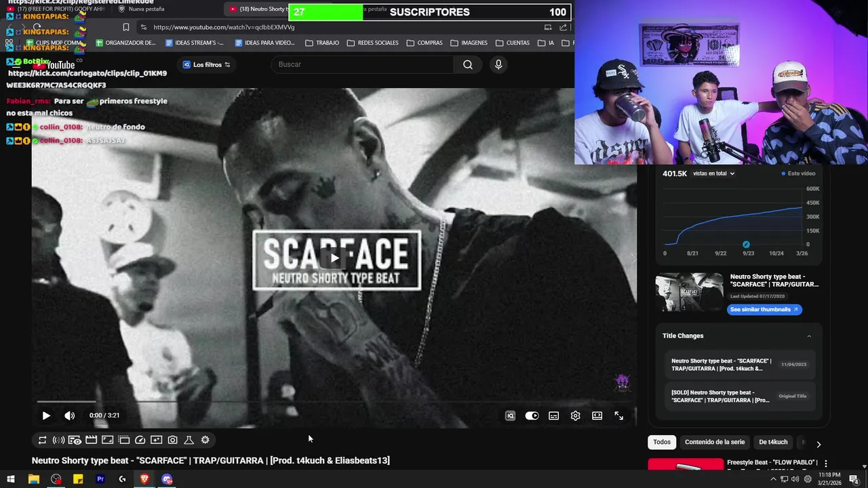This screenshot has height=488, width=868.
Task: Open the CUENTAS bookmarks folder
Action: click(513, 43)
